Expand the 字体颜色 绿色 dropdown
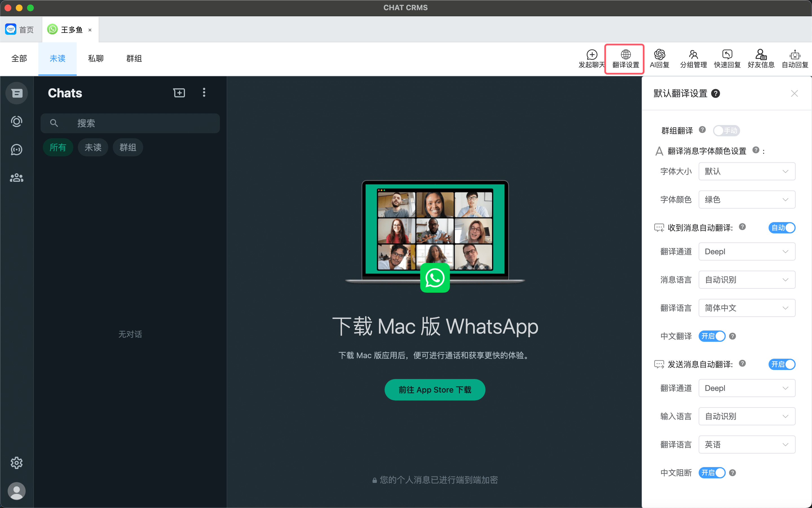Viewport: 812px width, 508px height. point(747,200)
